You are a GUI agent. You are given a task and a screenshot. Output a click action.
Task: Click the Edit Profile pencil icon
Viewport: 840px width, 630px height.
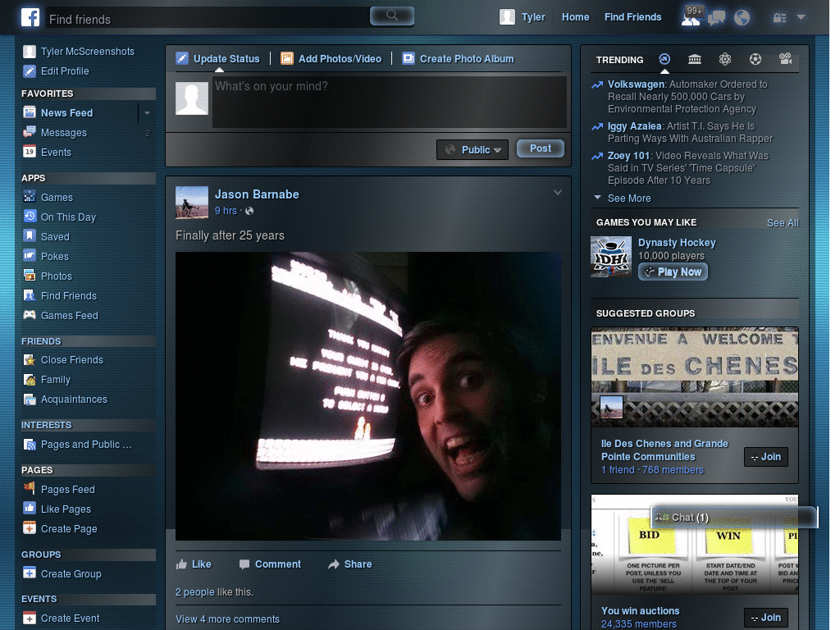coord(30,71)
